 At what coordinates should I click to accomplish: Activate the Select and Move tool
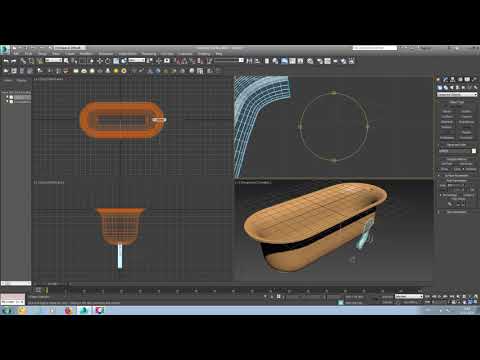(x=100, y=61)
